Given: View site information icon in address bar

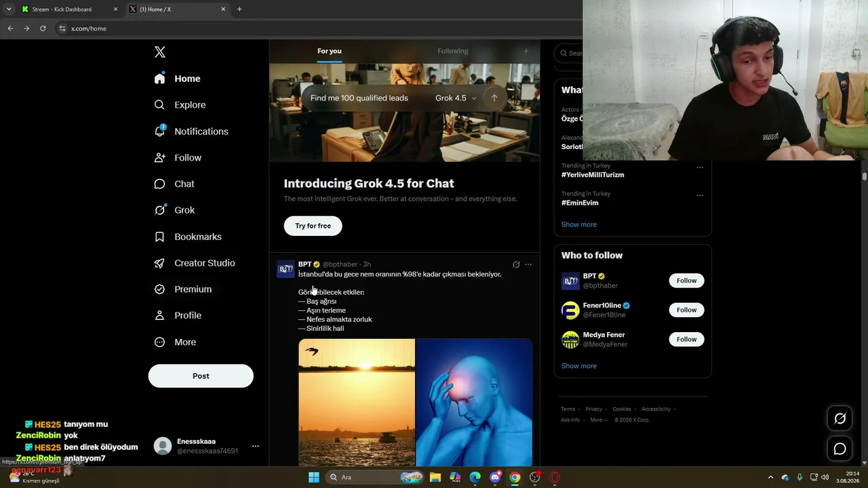Looking at the screenshot, I should coord(62,28).
